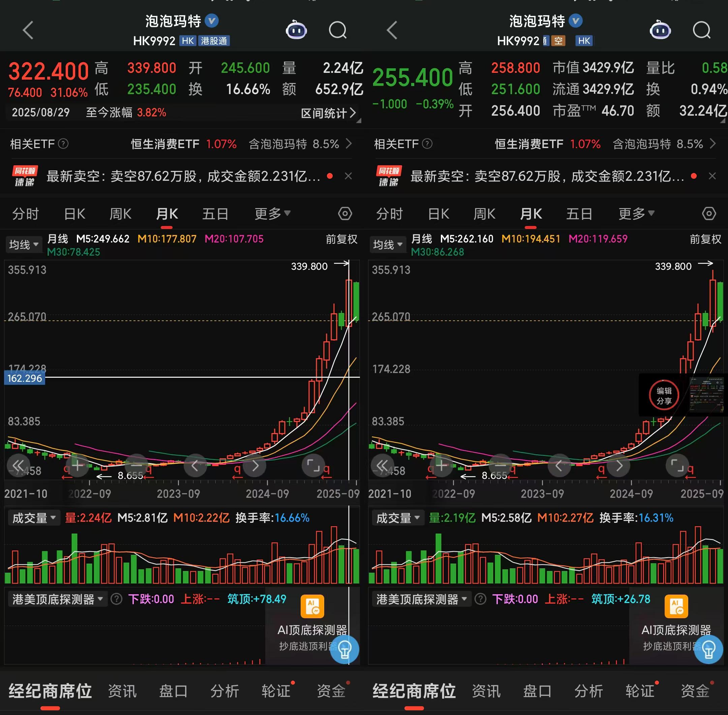
Task: Tap 资金 tab in right bottom bar
Action: 695,691
